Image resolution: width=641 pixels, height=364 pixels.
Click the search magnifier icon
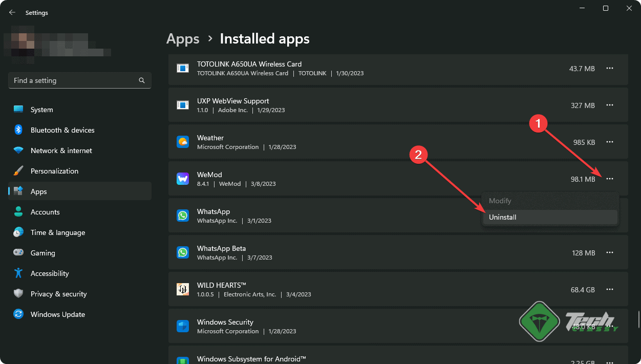pyautogui.click(x=141, y=80)
